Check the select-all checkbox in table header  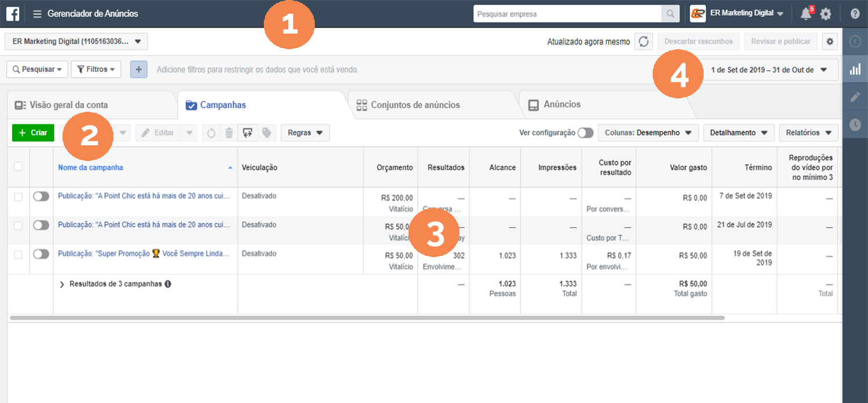point(19,167)
